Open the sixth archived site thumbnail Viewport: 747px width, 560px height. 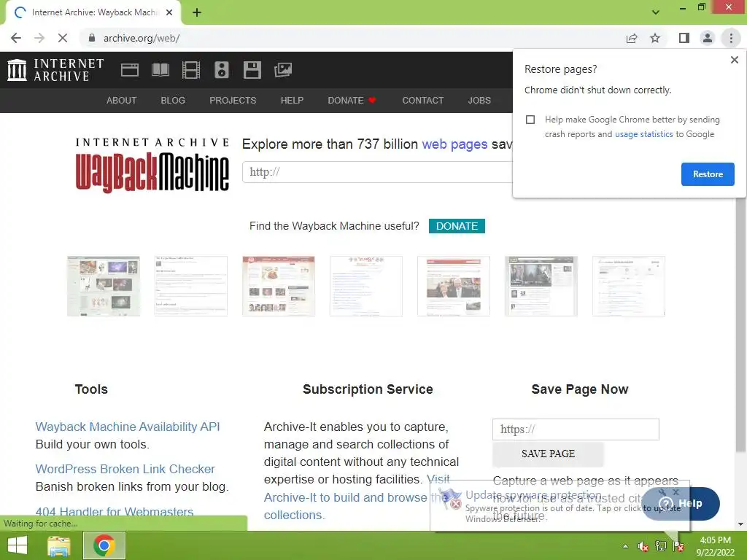(x=541, y=286)
